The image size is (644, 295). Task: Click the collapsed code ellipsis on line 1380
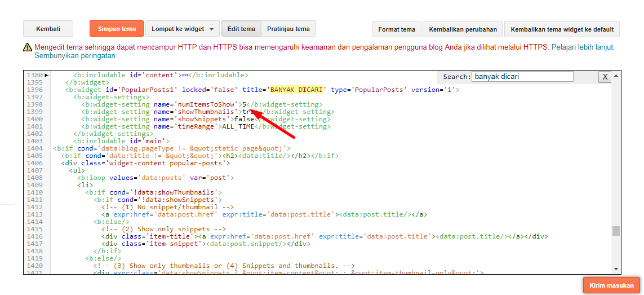click(184, 75)
